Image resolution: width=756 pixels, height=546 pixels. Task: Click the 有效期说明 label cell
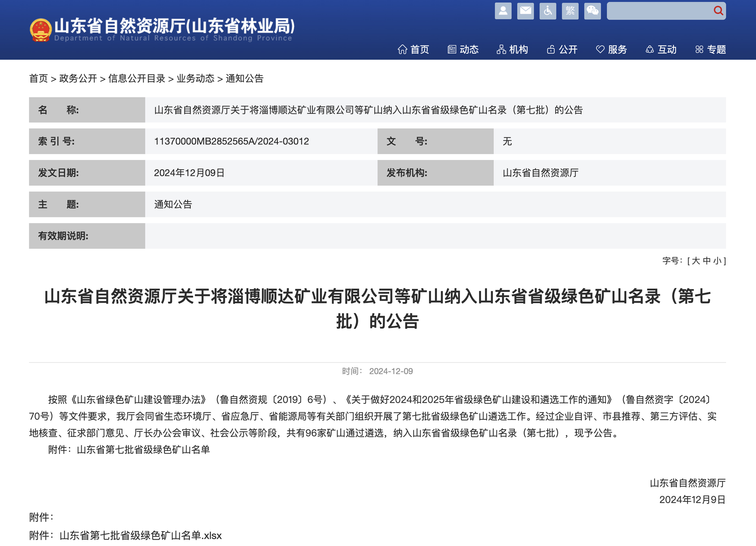(x=87, y=236)
